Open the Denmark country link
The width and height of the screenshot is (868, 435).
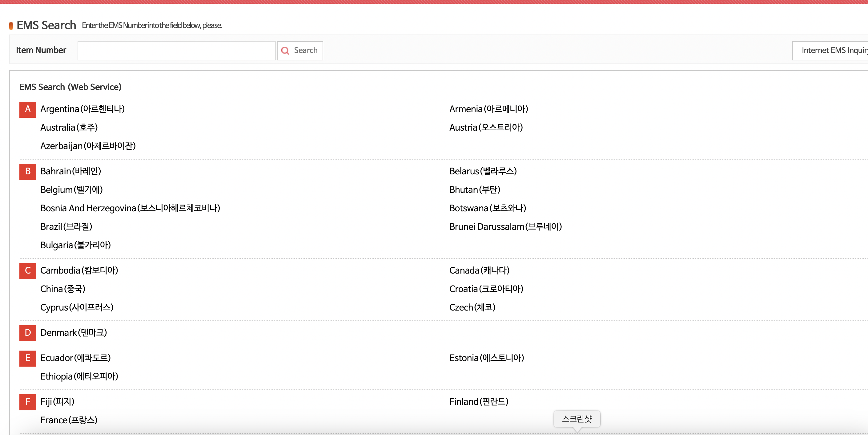74,333
